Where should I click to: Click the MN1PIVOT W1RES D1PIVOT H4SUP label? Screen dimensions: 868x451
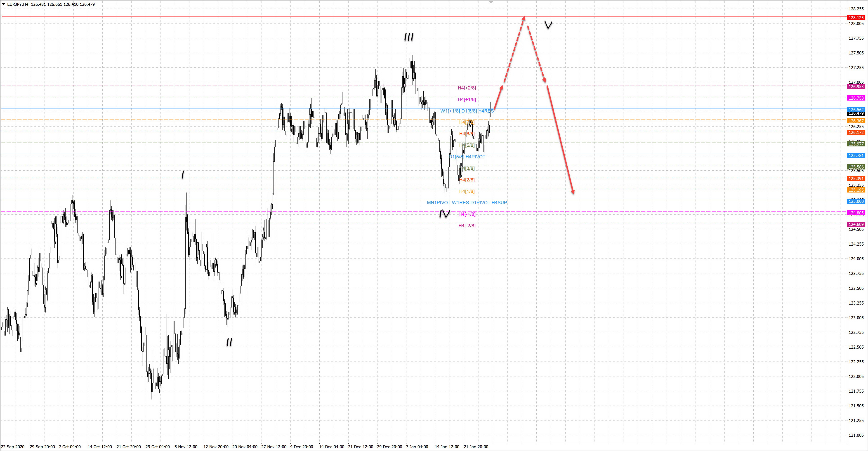tap(467, 203)
